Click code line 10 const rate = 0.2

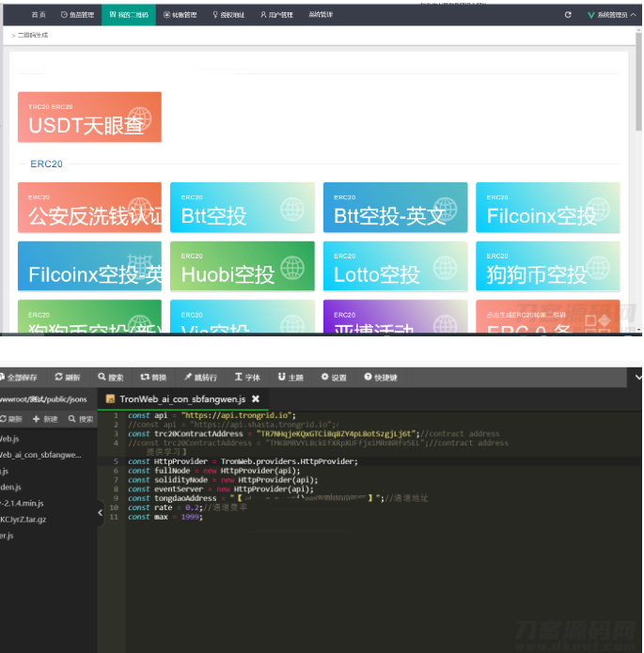click(187, 507)
